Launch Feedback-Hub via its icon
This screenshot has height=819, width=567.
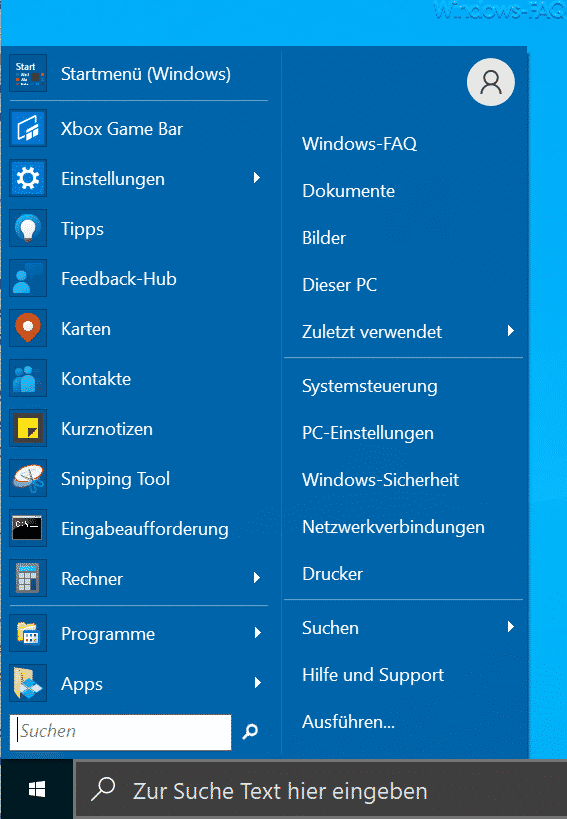[x=28, y=278]
